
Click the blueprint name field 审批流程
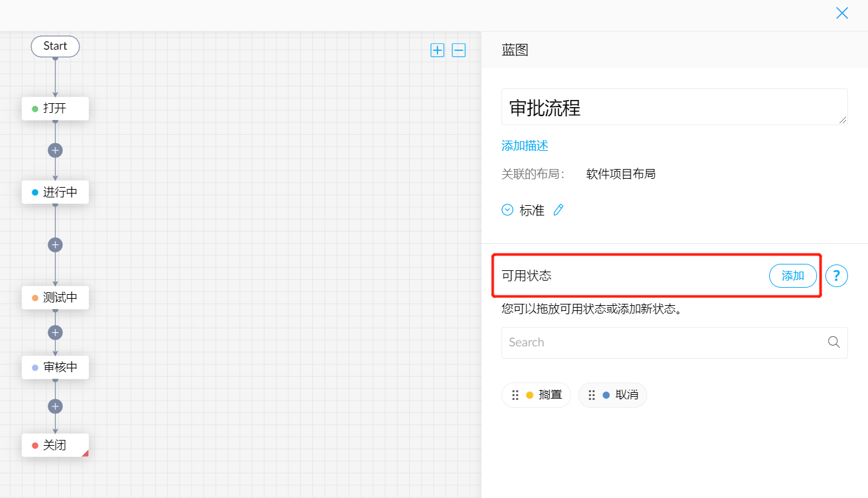tap(674, 107)
